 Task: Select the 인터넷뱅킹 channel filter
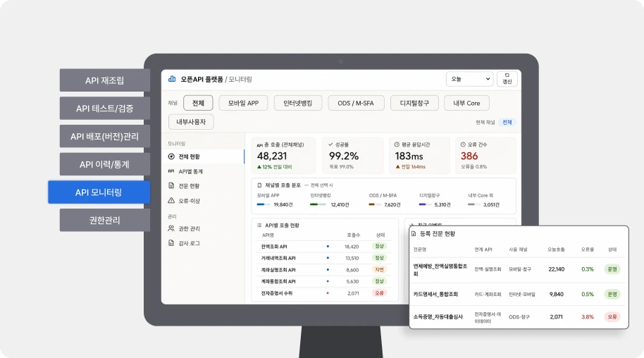pyautogui.click(x=298, y=103)
